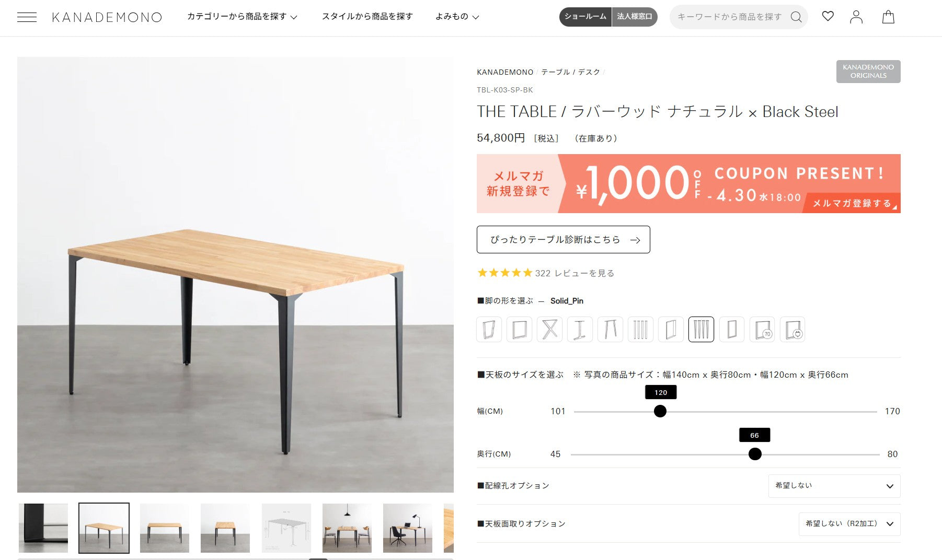Open the user account icon
The image size is (942, 560).
856,17
